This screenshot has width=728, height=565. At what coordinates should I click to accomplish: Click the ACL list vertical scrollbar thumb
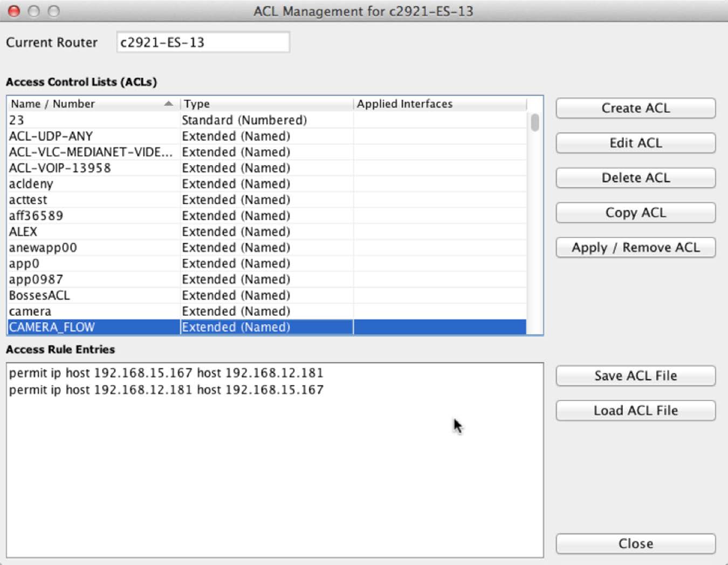[534, 122]
